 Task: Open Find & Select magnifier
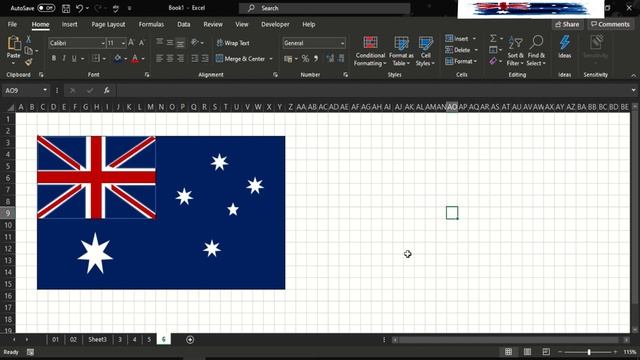536,51
